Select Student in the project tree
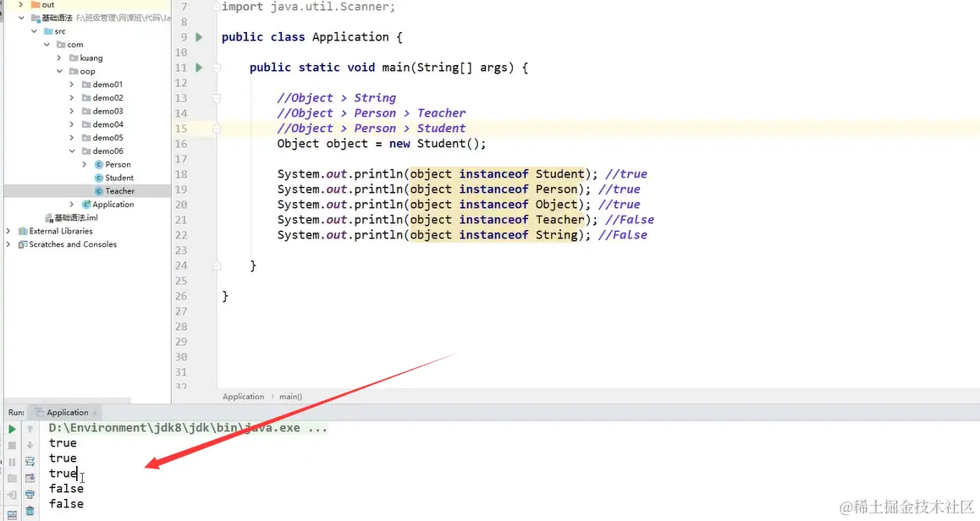The height and width of the screenshot is (521, 980). 118,178
